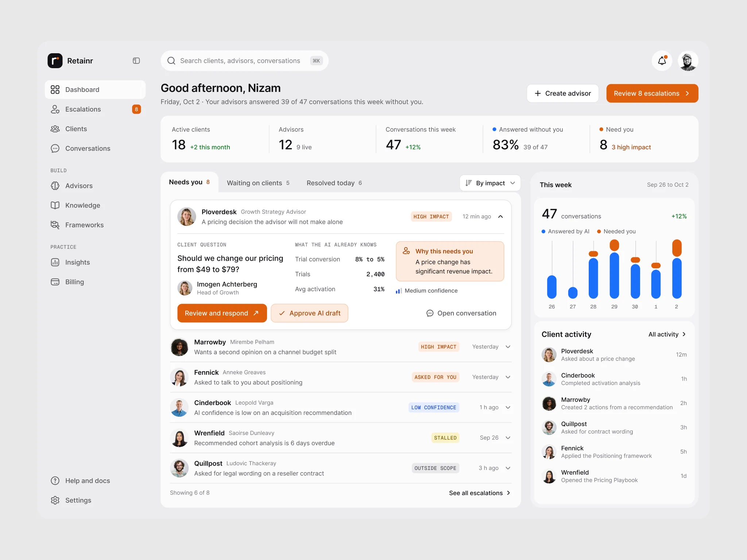Click the arrow icon on Review and respond
The width and height of the screenshot is (747, 560).
[256, 313]
